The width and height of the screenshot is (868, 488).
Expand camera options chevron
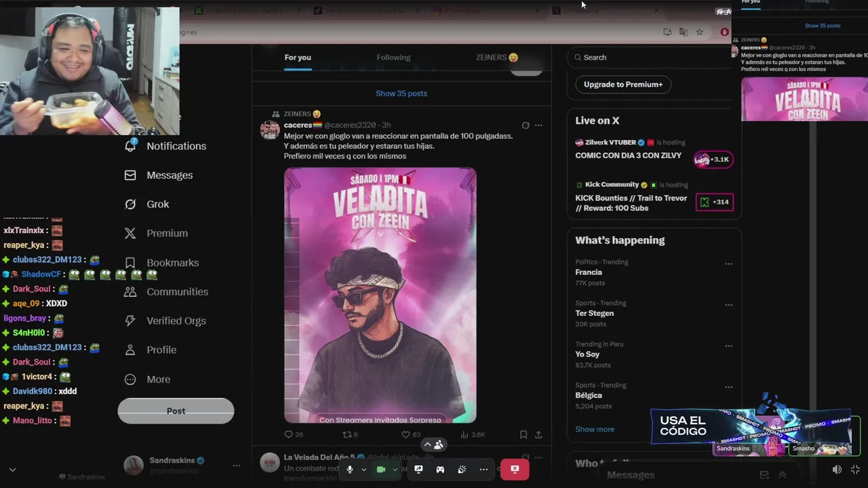click(395, 469)
